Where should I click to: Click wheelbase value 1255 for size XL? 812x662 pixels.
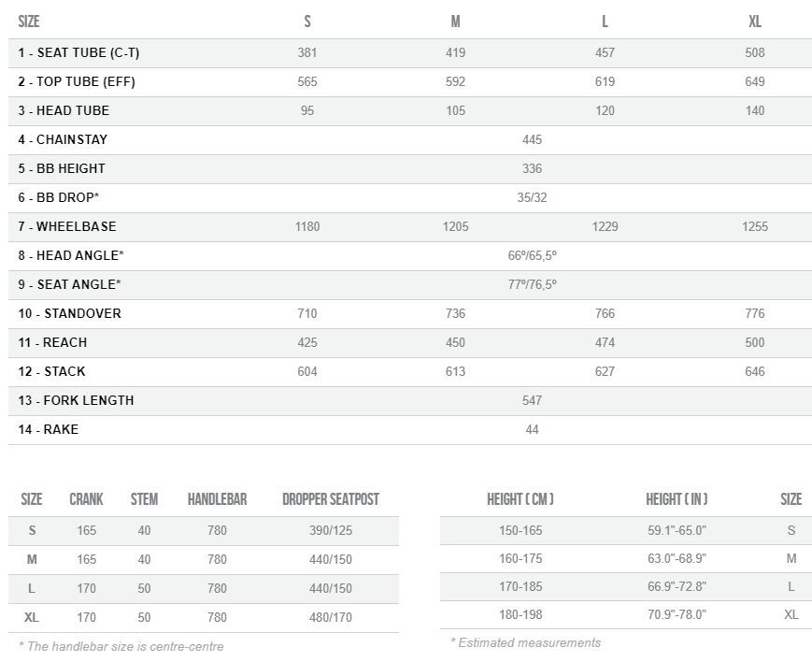coord(754,227)
